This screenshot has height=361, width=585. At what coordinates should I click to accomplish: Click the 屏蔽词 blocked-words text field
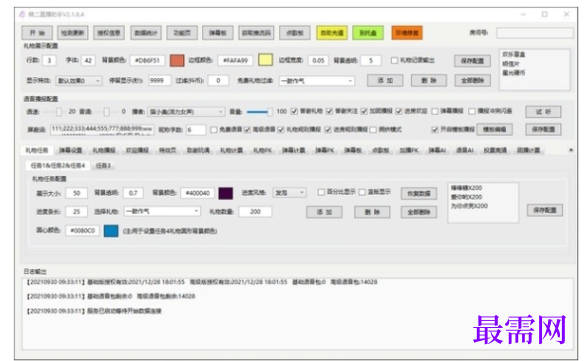click(102, 129)
